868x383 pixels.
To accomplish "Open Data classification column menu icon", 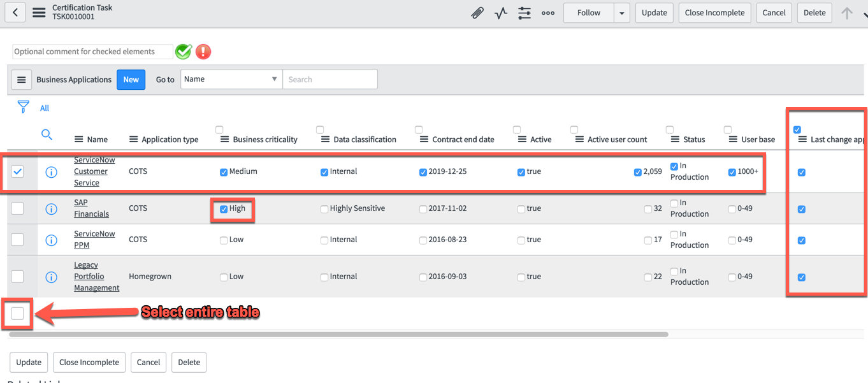I will (325, 140).
